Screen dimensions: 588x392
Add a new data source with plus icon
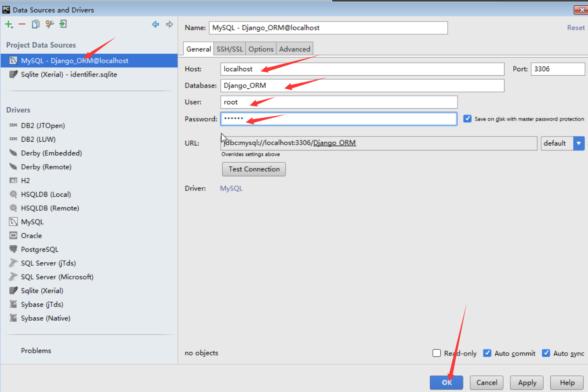click(x=8, y=25)
